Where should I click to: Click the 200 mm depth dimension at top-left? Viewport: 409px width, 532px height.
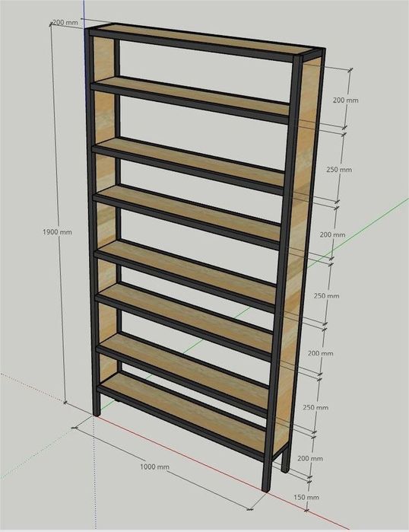pos(65,23)
